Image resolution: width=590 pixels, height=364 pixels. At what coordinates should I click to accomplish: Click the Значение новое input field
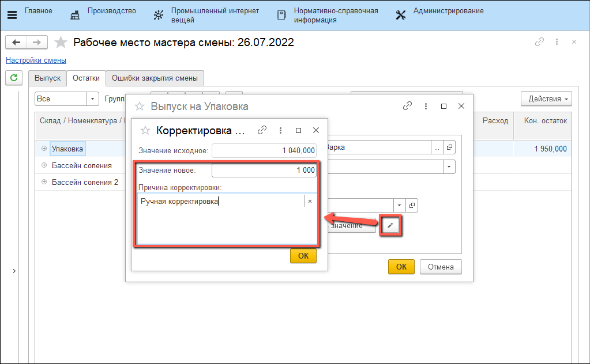(x=264, y=170)
